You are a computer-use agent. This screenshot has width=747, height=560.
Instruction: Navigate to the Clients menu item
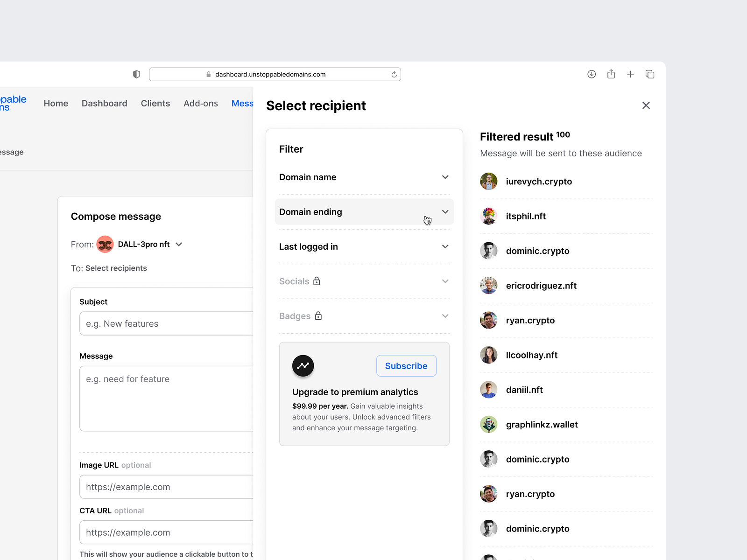(155, 103)
